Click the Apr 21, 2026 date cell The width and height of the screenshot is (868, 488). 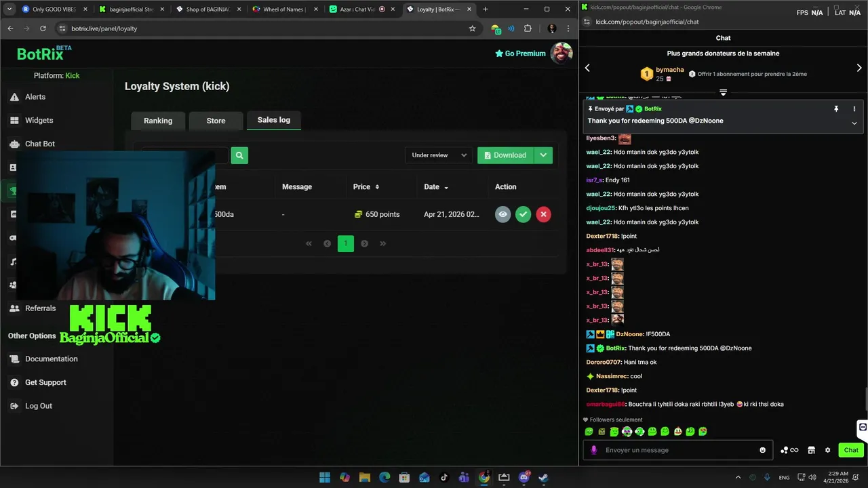(452, 214)
